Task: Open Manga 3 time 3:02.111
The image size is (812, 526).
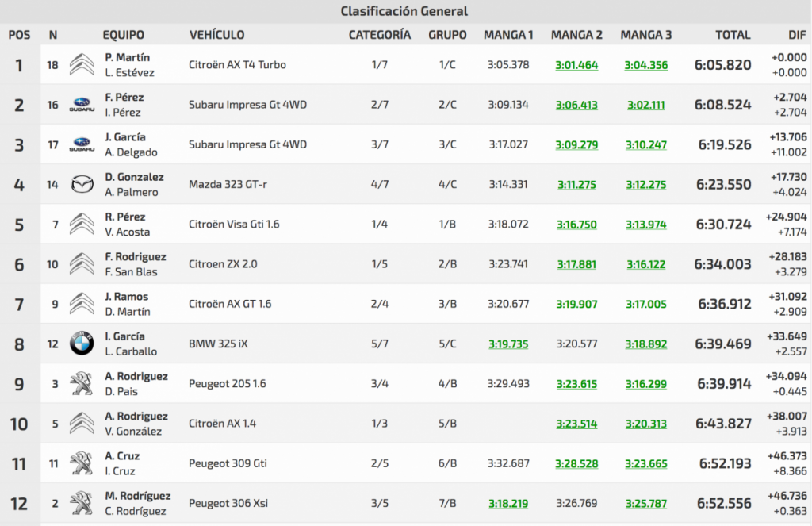Action: (x=645, y=105)
